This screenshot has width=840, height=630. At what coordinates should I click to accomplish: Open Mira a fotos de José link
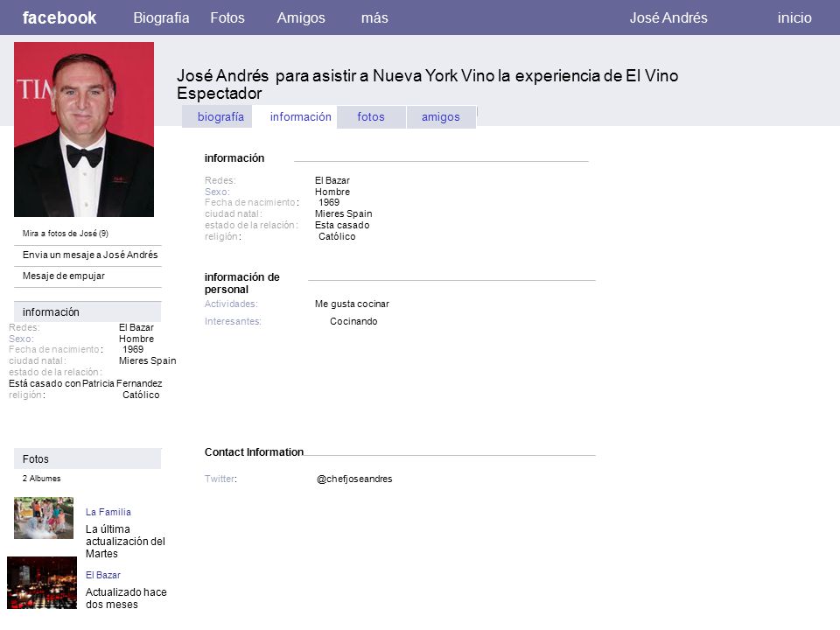point(66,233)
